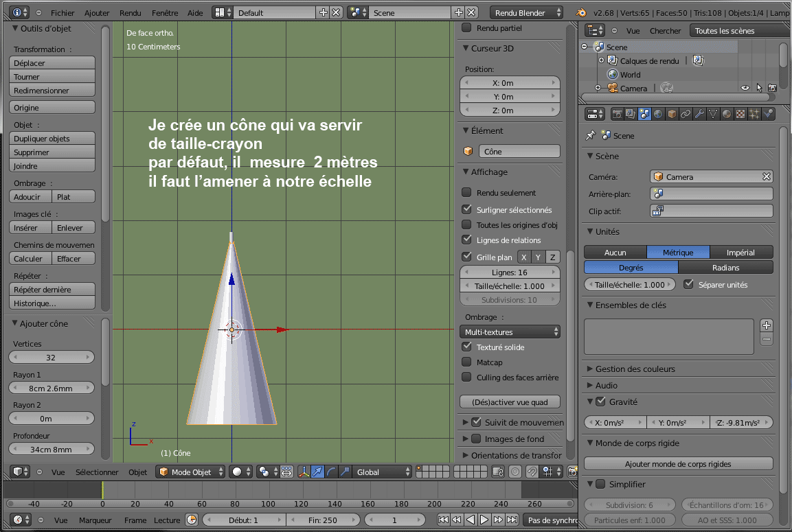Open the Particles properties tab
Viewport: 792px width, 532px height.
click(x=754, y=114)
